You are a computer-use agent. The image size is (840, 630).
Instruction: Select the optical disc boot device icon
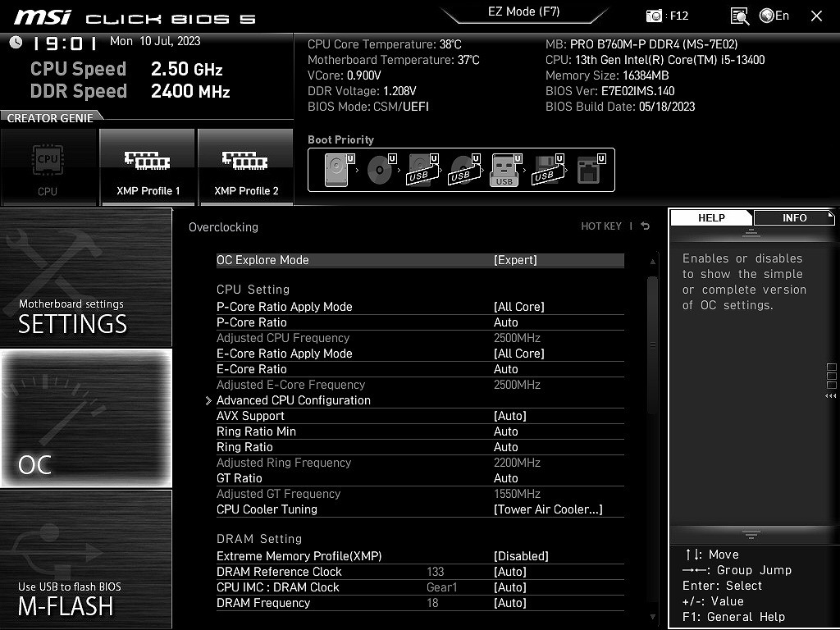(379, 171)
